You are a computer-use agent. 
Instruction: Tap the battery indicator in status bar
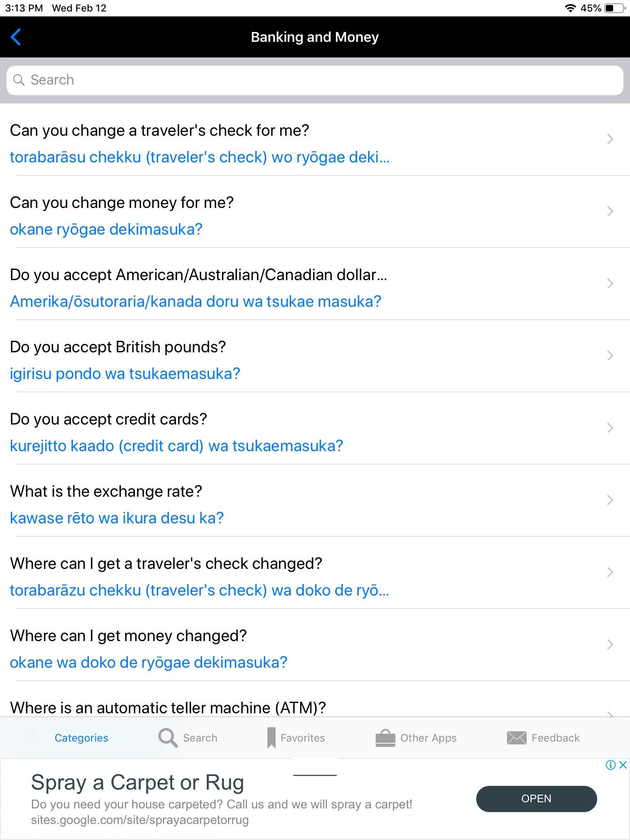614,8
